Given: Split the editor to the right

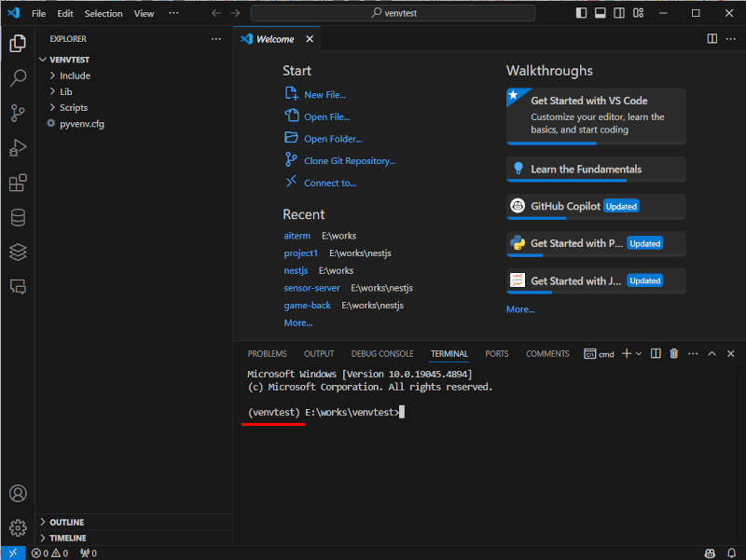Looking at the screenshot, I should pos(711,38).
